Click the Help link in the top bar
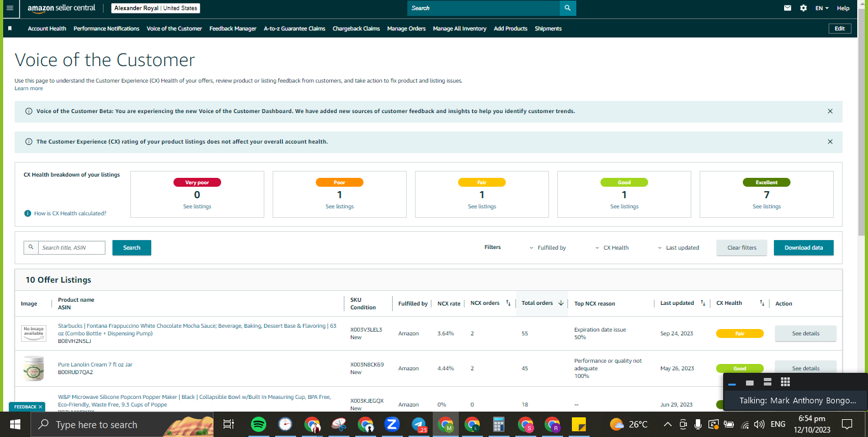 click(843, 8)
